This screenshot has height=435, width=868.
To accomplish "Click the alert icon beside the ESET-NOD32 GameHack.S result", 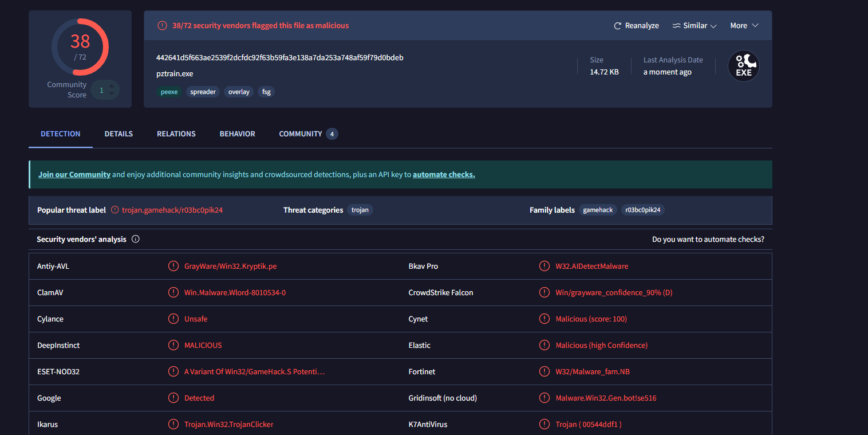I will click(x=173, y=372).
